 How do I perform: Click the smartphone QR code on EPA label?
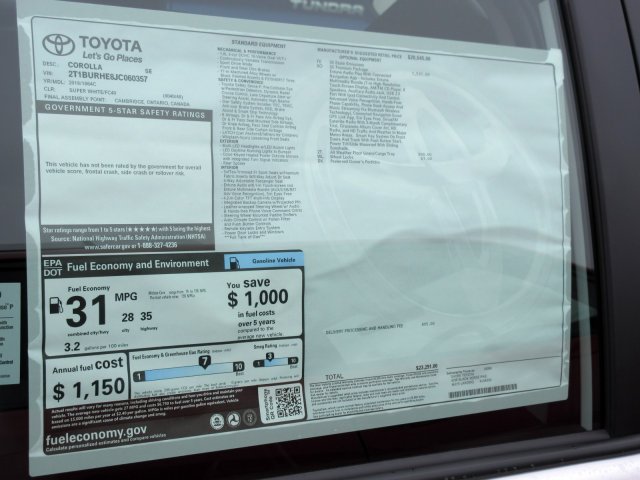tap(288, 402)
